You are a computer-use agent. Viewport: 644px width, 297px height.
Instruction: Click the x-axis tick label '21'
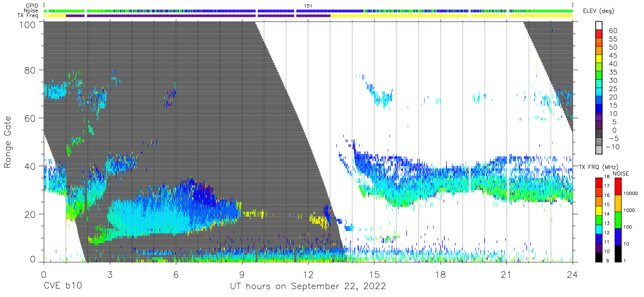point(507,274)
